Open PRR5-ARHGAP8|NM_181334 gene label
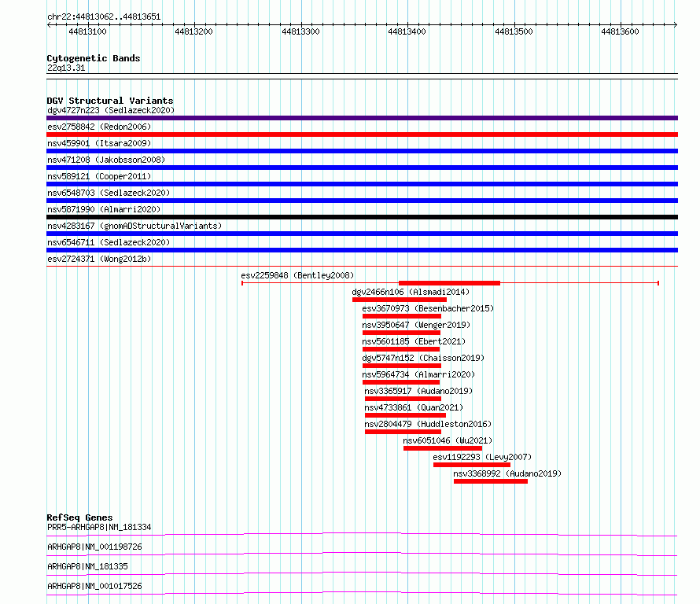This screenshot has height=604, width=700. pyautogui.click(x=99, y=527)
